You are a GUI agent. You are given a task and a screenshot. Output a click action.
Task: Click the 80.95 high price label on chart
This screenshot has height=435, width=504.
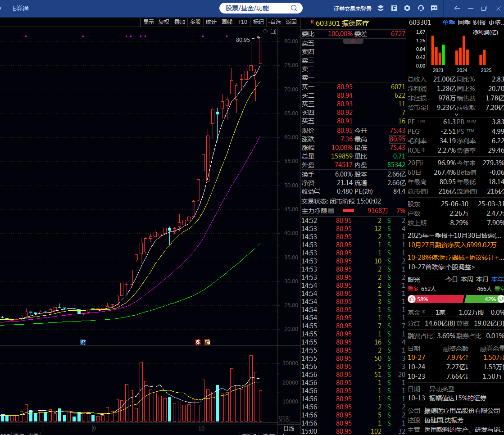click(x=243, y=40)
